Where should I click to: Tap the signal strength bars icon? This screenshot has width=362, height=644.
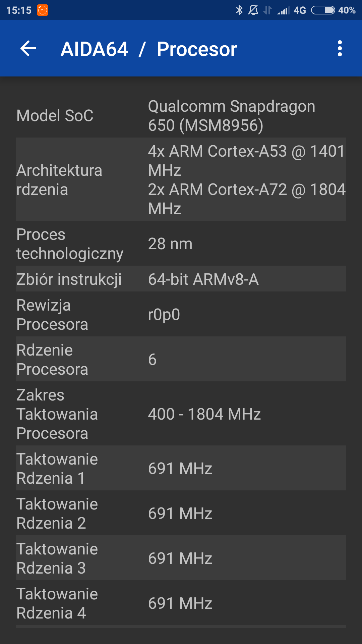click(283, 11)
